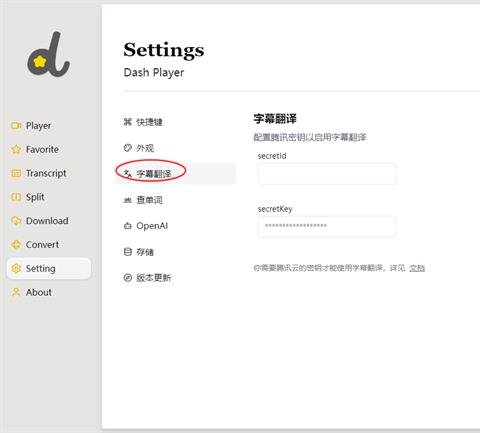Switch to OpenAI settings
This screenshot has height=433, width=480.
point(176,226)
